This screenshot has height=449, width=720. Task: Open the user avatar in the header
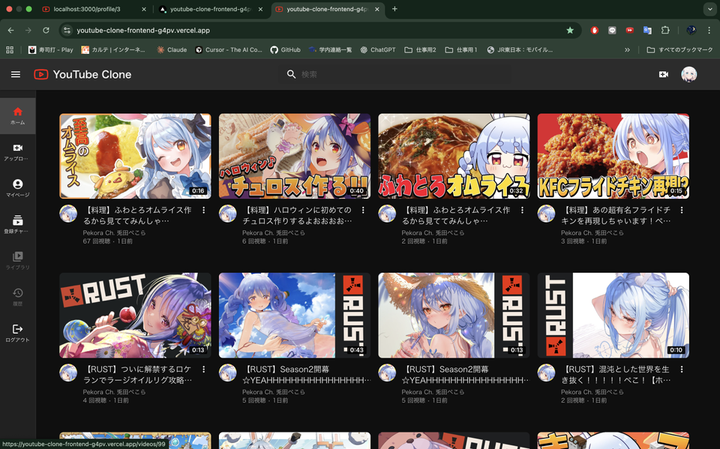[x=689, y=74]
